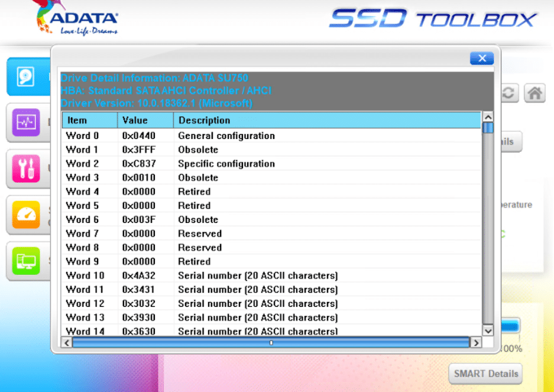Viewport: 554px width, 392px height.
Task: Select the Word 5 row item
Action: pyautogui.click(x=82, y=206)
